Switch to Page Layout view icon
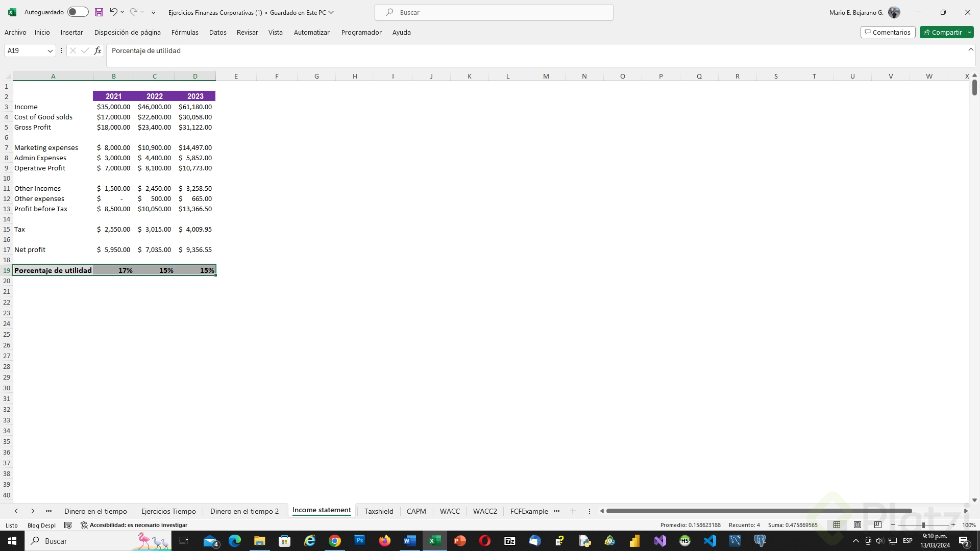The image size is (980, 551). 857,525
